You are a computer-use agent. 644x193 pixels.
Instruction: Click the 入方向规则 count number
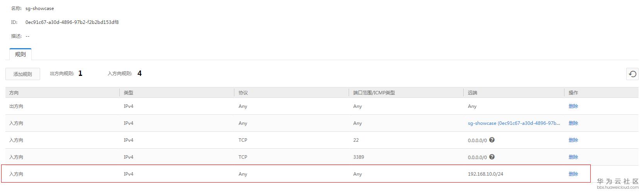(139, 74)
